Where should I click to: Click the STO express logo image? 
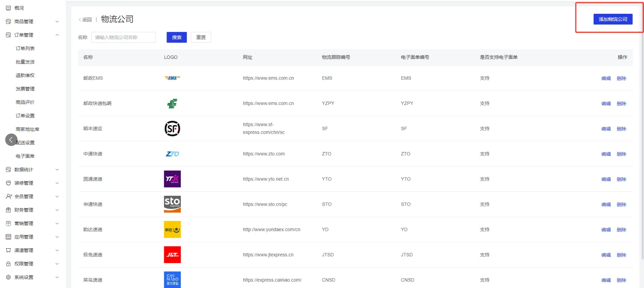[x=172, y=204]
